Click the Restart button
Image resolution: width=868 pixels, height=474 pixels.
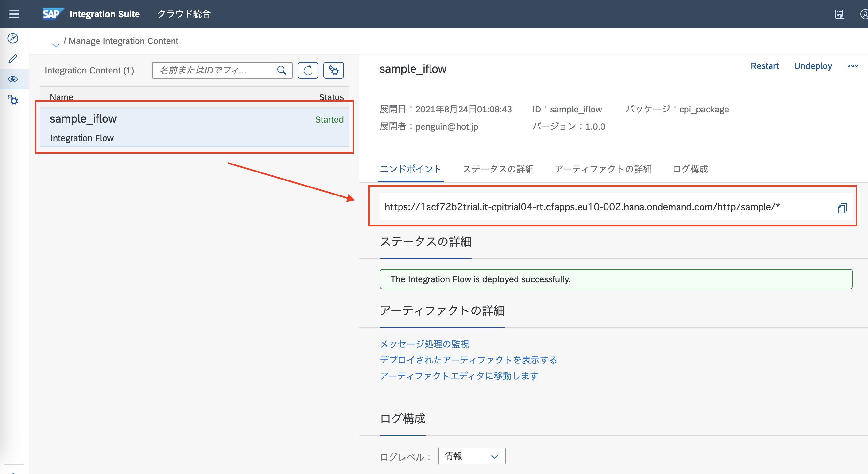[764, 66]
